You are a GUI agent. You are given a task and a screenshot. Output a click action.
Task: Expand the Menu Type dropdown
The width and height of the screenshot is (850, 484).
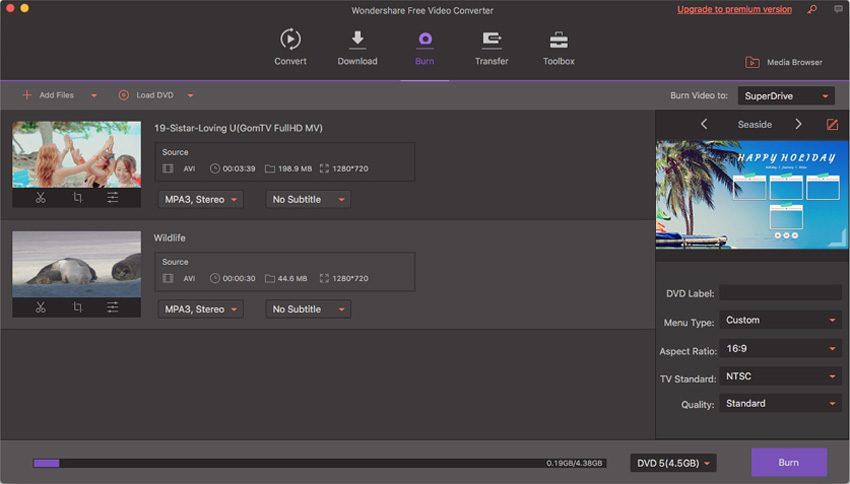pyautogui.click(x=780, y=321)
